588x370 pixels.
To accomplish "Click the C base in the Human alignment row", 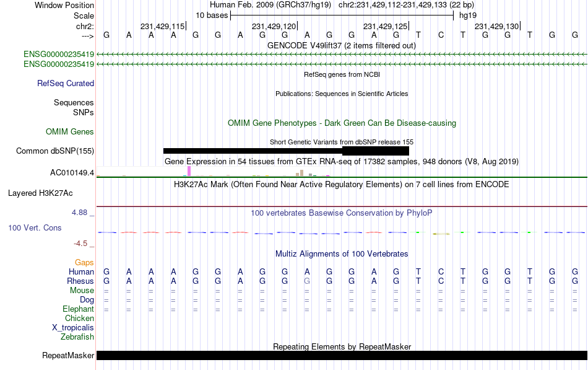I will (x=441, y=271).
